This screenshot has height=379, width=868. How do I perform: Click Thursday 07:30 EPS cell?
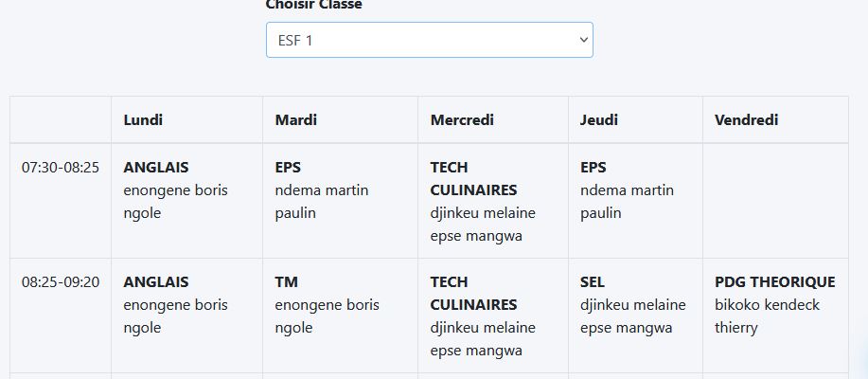[635, 201]
